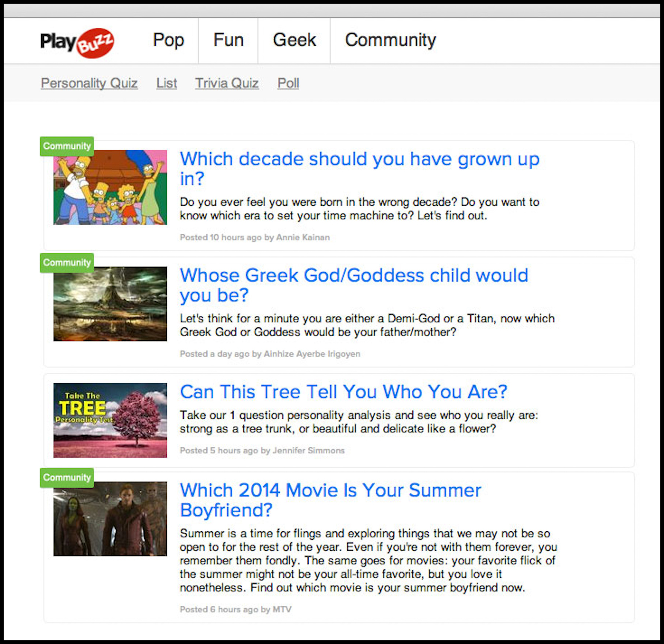
Task: Open 'Can This Tree Tell You Who You Are?'
Action: [343, 392]
